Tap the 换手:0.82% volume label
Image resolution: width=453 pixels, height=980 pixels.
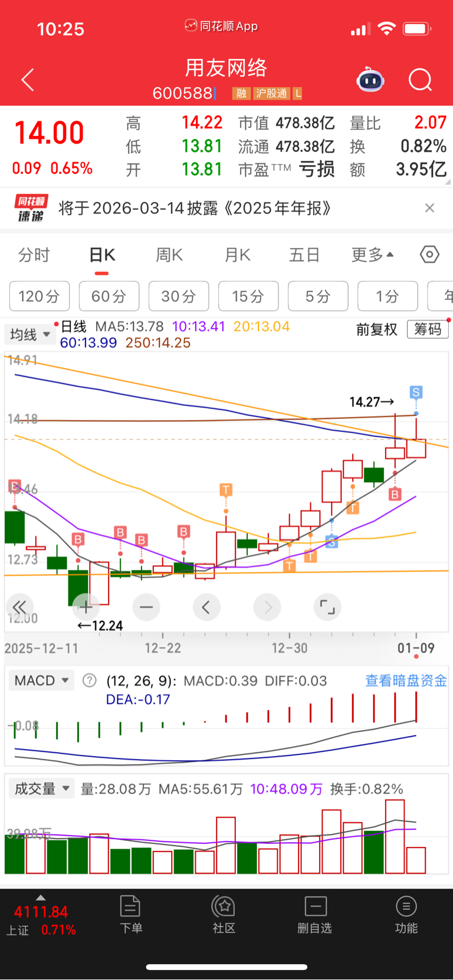(x=367, y=789)
